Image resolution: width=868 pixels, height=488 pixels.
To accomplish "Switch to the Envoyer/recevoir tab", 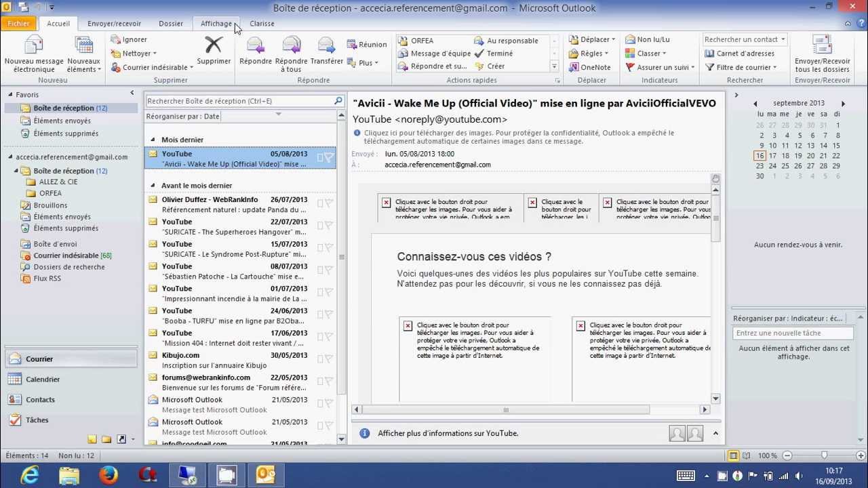I will (x=115, y=24).
